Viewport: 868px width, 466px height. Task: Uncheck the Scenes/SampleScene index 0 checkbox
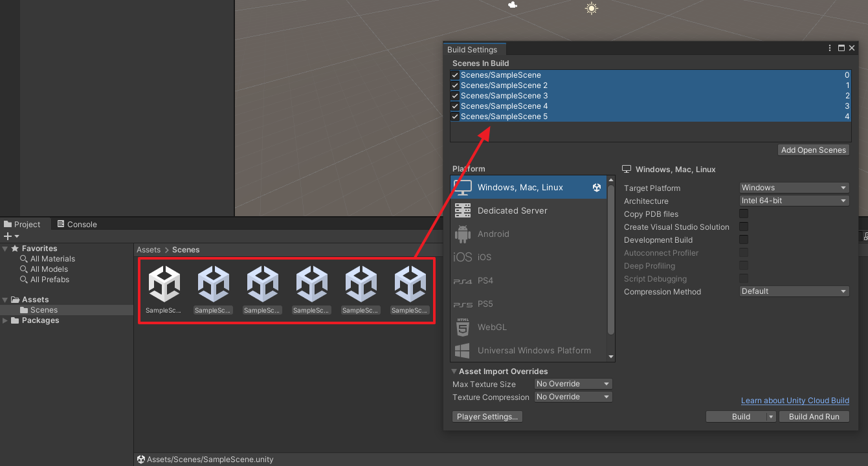455,75
